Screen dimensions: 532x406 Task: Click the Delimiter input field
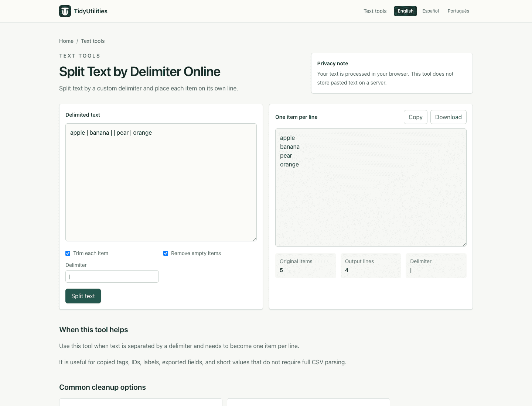click(x=112, y=276)
